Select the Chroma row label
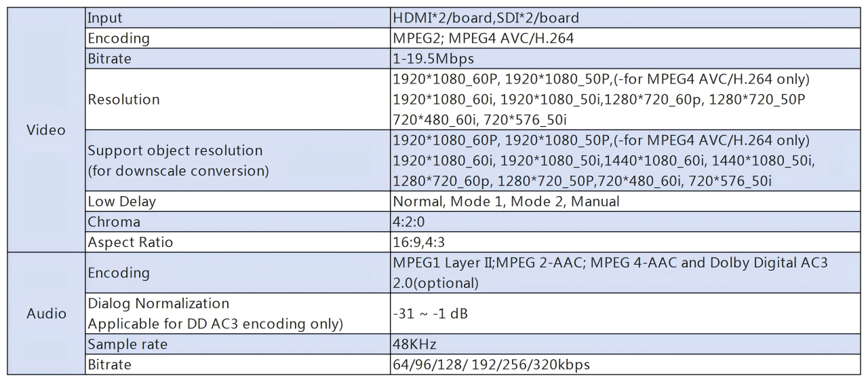 coord(114,222)
